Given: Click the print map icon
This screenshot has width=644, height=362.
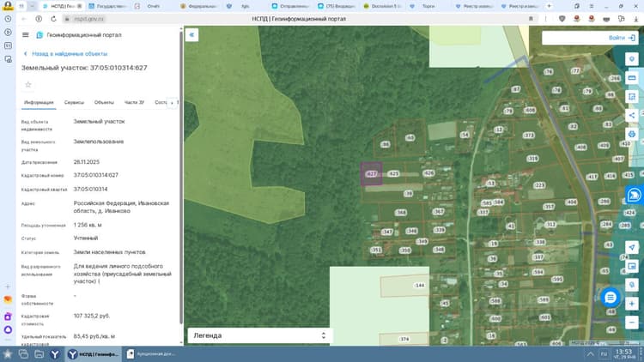Looking at the screenshot, I should point(632,134).
